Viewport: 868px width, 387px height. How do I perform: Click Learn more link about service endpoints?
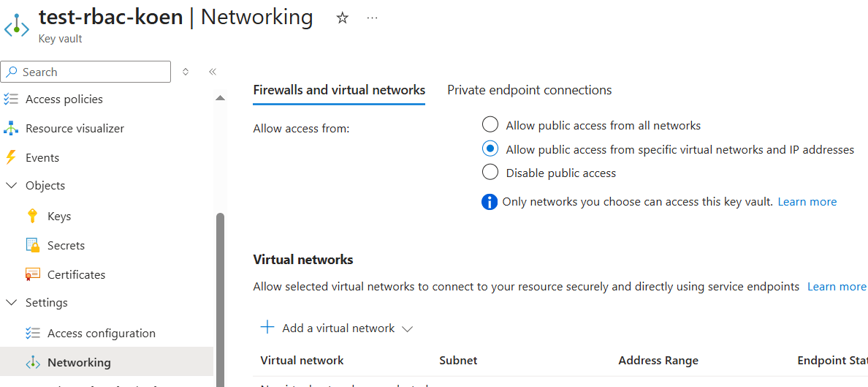tap(836, 286)
